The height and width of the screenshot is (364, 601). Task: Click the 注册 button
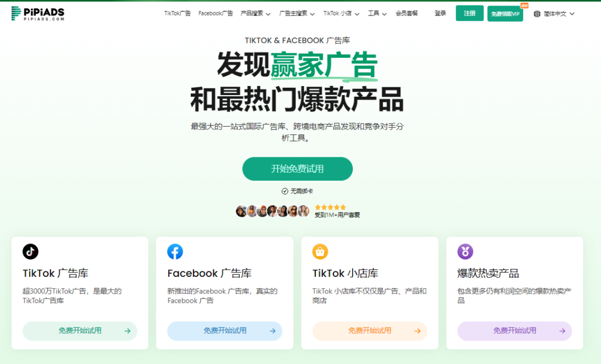pos(469,13)
